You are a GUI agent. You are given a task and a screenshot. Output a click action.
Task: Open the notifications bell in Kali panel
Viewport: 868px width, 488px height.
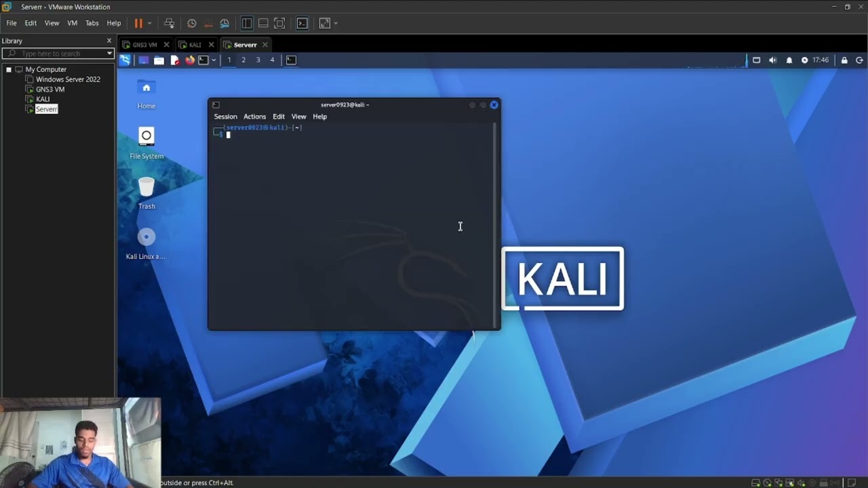pos(789,60)
